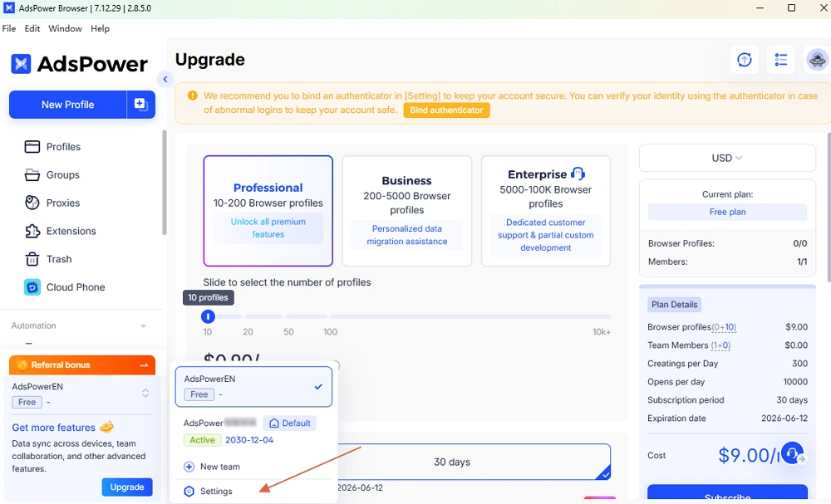Click the 20 mark on profiles slider
Viewport: 831px width, 504px height.
(248, 332)
